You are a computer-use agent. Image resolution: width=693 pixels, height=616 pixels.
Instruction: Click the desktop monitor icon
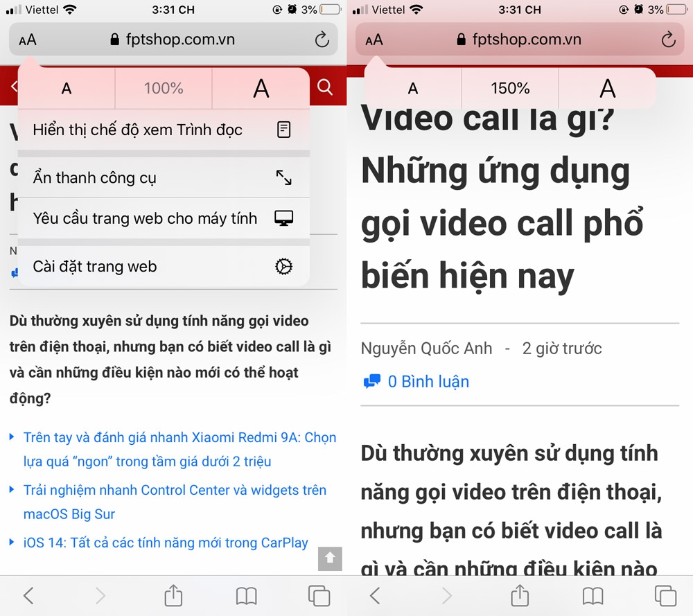283,218
